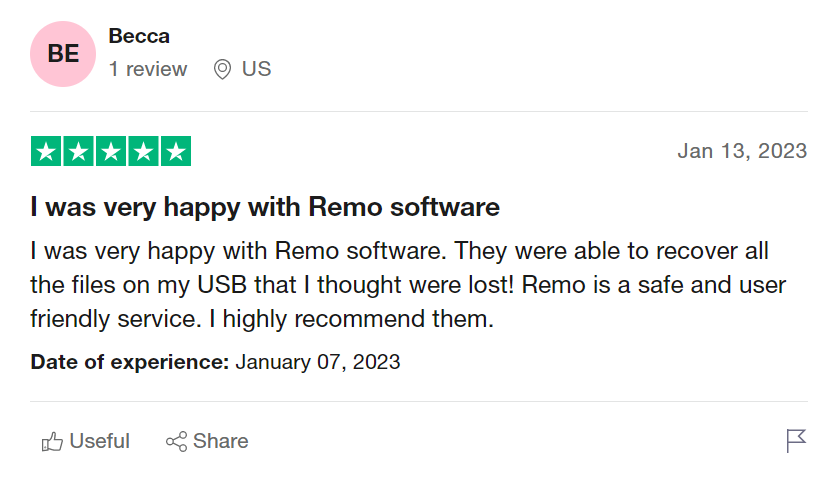Click the "Date of experience" label
This screenshot has height=484, width=838.
tap(130, 362)
